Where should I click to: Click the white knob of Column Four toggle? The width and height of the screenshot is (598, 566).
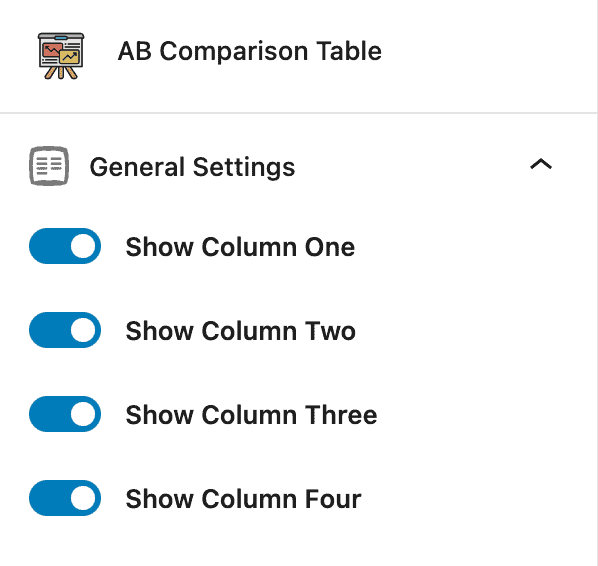click(x=83, y=498)
